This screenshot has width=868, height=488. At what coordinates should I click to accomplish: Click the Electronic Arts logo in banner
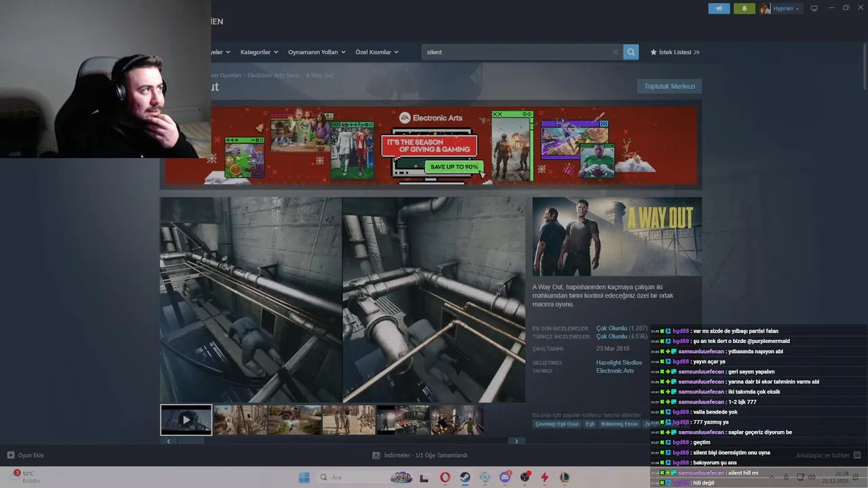pos(431,118)
